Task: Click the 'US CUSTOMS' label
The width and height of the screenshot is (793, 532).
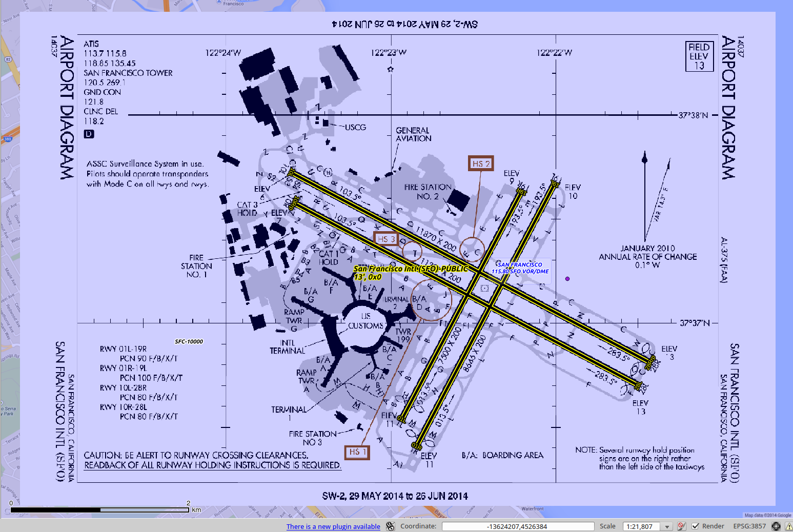Action: (x=365, y=321)
